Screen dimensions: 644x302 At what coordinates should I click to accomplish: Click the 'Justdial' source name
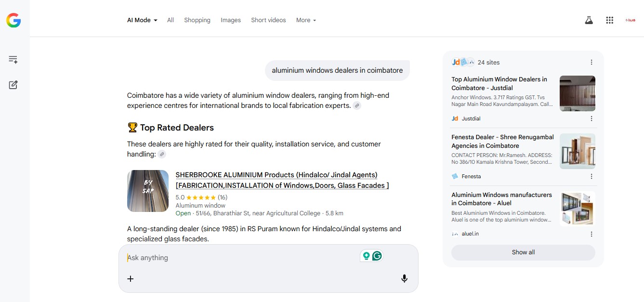click(471, 118)
